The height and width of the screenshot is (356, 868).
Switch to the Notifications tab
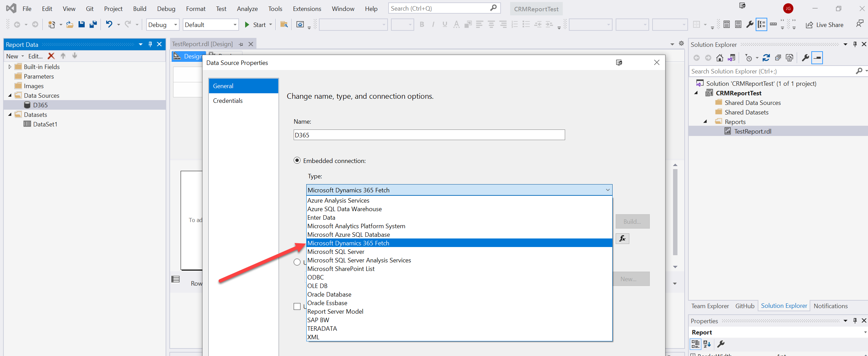[x=830, y=306]
